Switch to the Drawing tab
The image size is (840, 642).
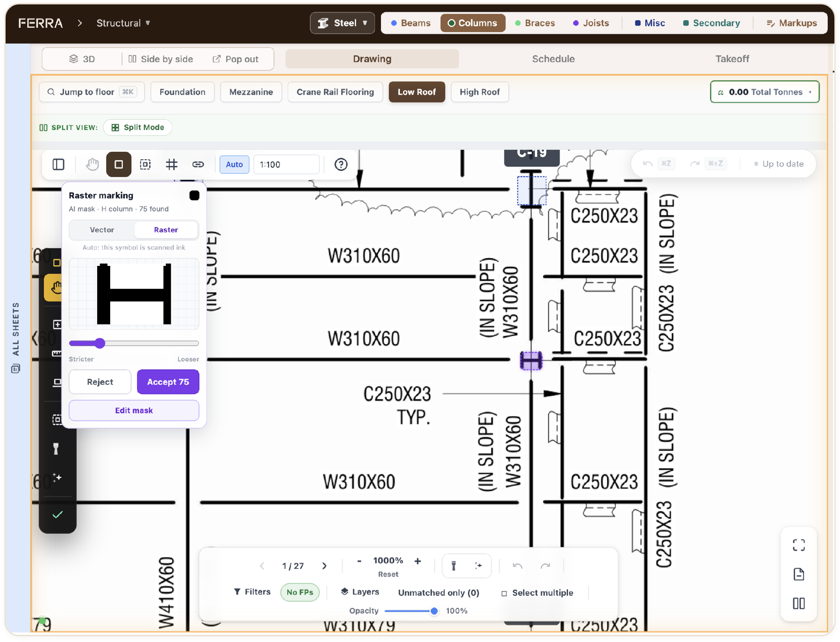coord(372,59)
